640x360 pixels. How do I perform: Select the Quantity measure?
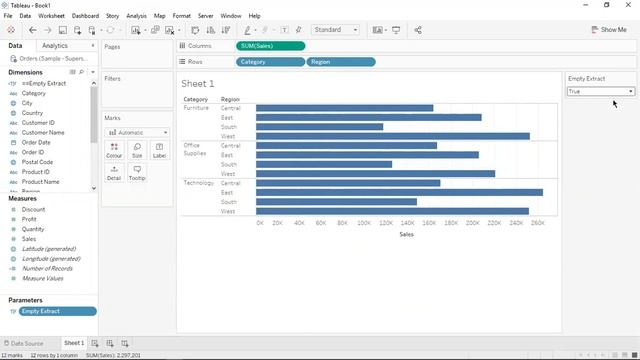point(33,229)
